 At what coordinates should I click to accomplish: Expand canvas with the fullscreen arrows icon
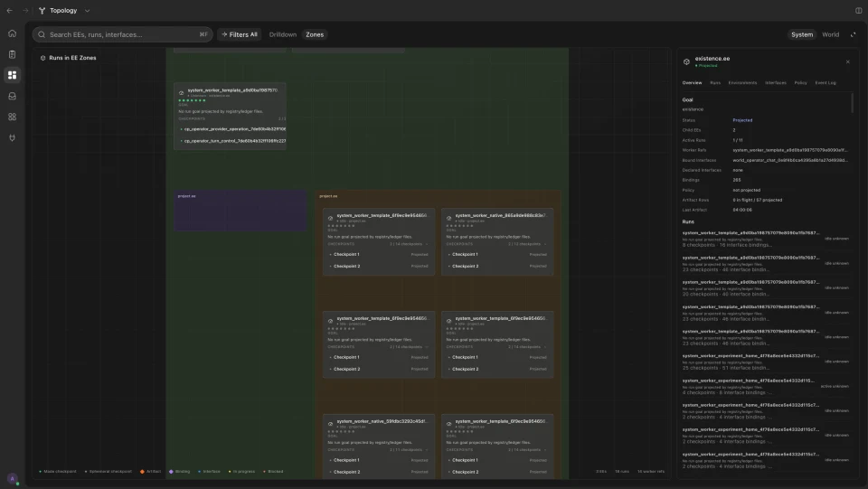pos(853,34)
